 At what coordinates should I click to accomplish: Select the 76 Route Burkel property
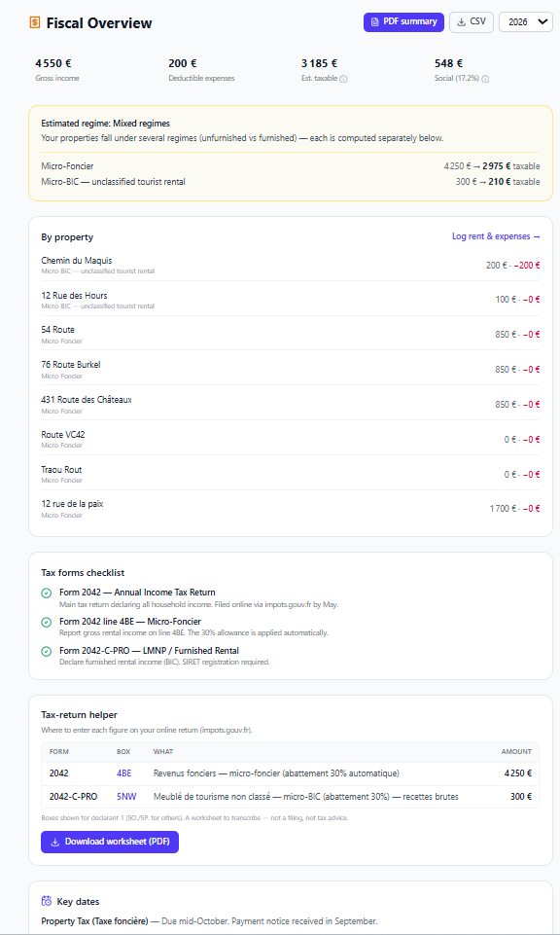[291, 369]
